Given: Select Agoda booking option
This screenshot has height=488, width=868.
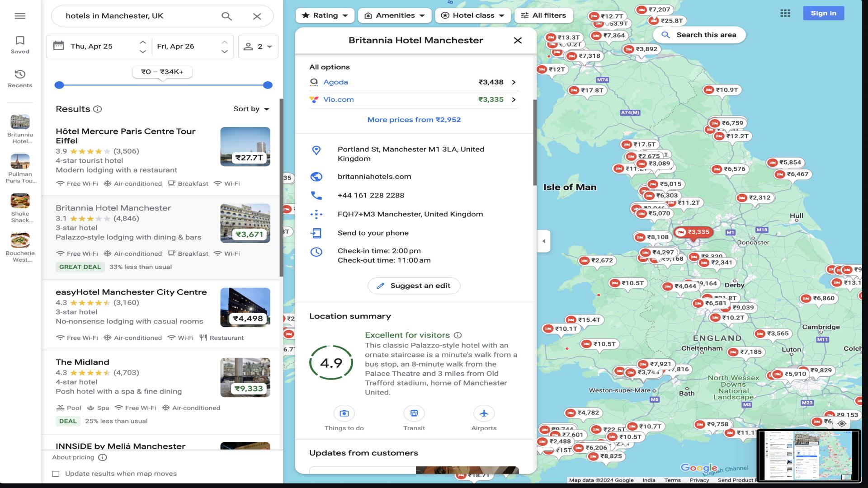Looking at the screenshot, I should tap(414, 82).
